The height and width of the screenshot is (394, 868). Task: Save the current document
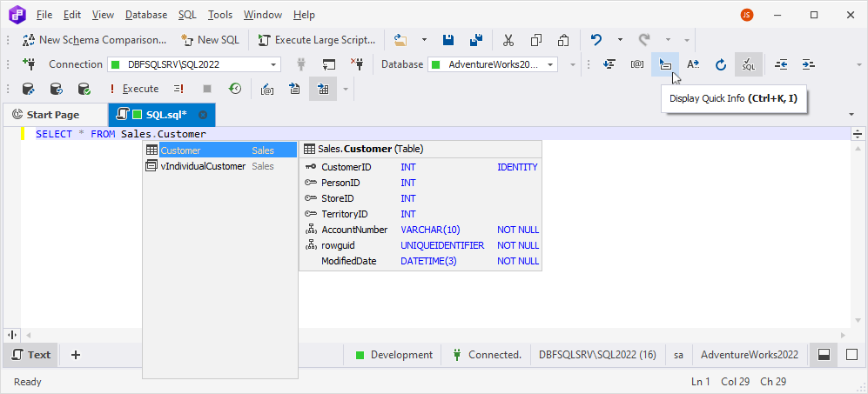pos(448,40)
